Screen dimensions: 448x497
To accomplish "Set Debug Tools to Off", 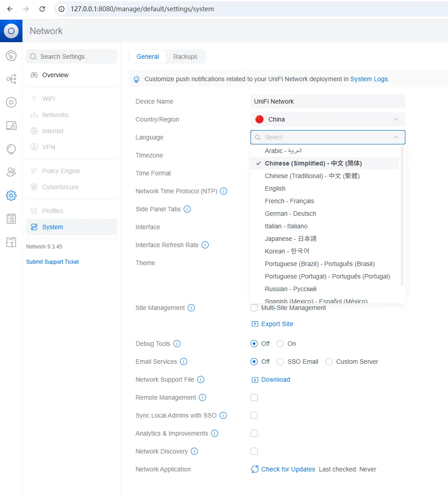I will click(254, 344).
